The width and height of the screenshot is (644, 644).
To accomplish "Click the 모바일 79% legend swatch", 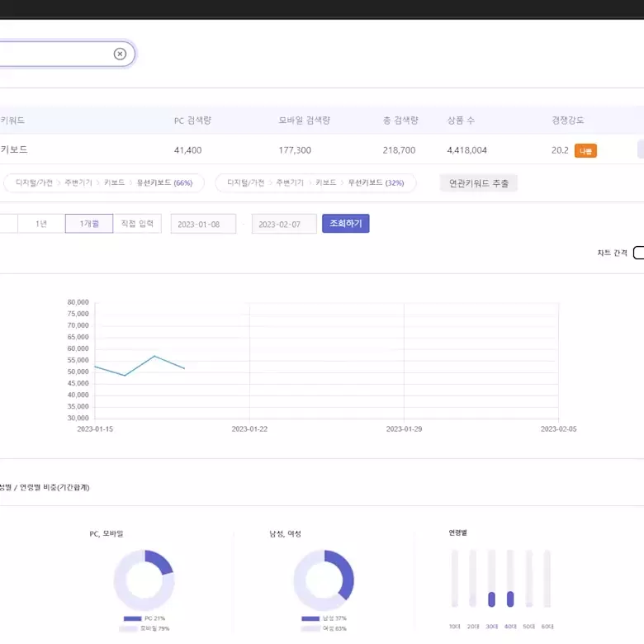I will [x=128, y=629].
